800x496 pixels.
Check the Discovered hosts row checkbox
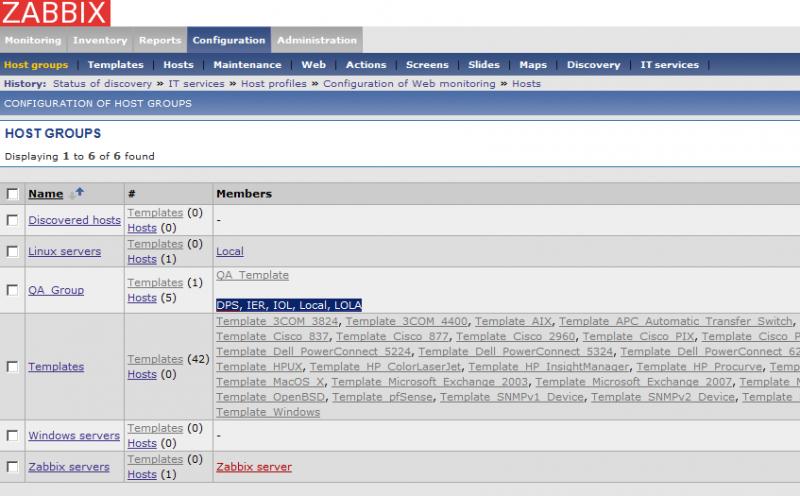[x=12, y=220]
